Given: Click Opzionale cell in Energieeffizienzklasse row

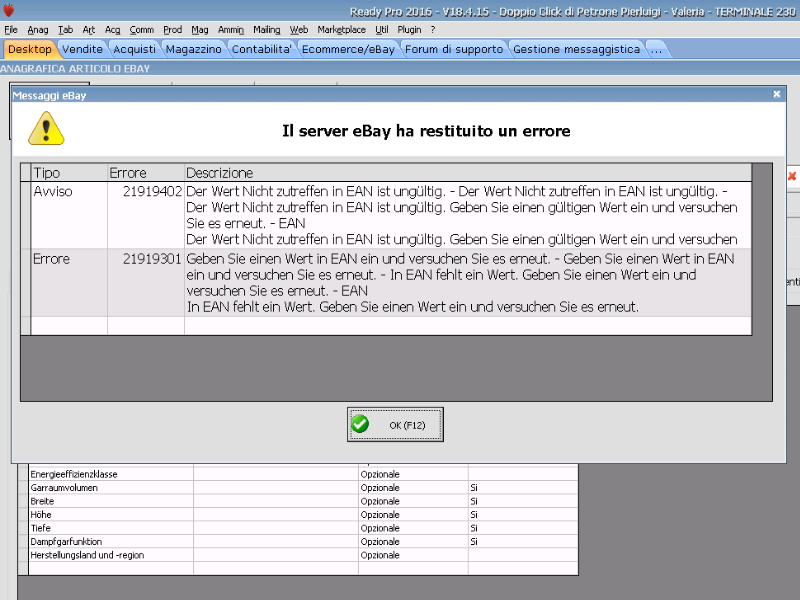Looking at the screenshot, I should pos(413,474).
